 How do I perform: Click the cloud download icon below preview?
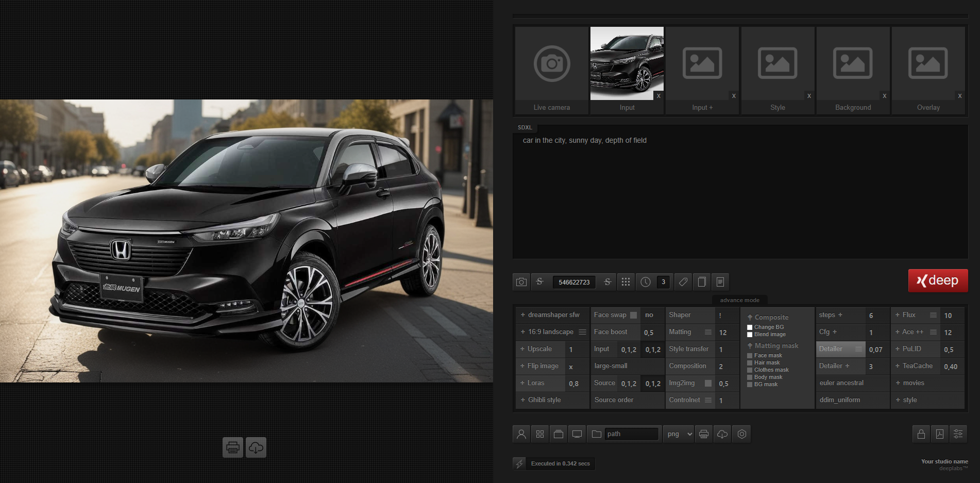point(256,447)
